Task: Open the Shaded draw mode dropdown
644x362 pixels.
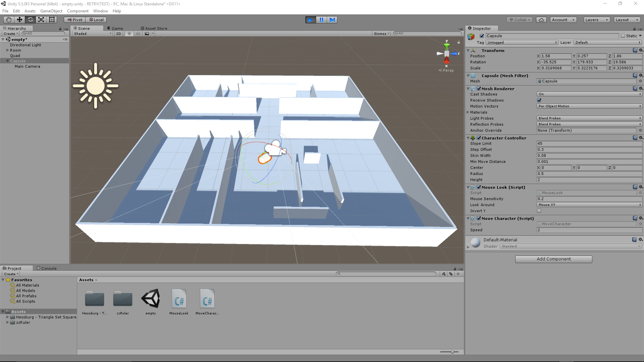Action: pos(93,34)
